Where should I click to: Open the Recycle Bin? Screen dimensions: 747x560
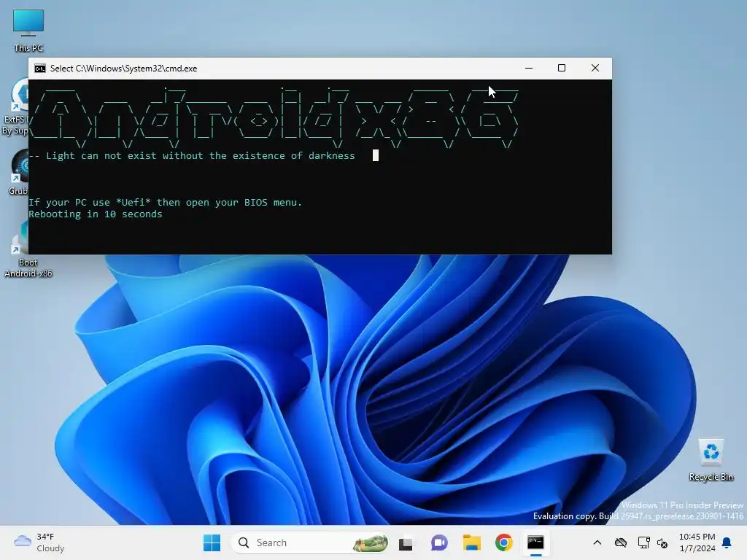click(711, 460)
